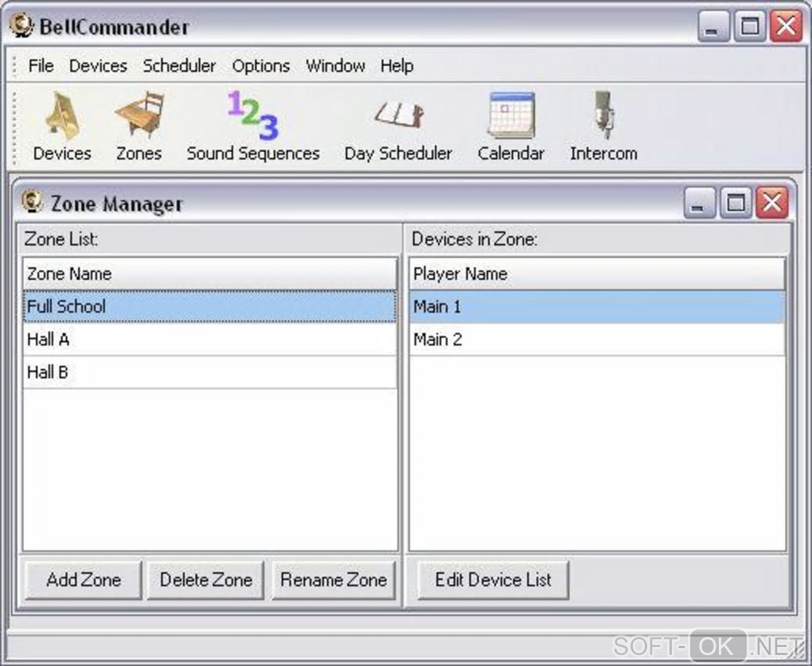Close the BellCommander main window
The image size is (812, 666).
coord(786,25)
